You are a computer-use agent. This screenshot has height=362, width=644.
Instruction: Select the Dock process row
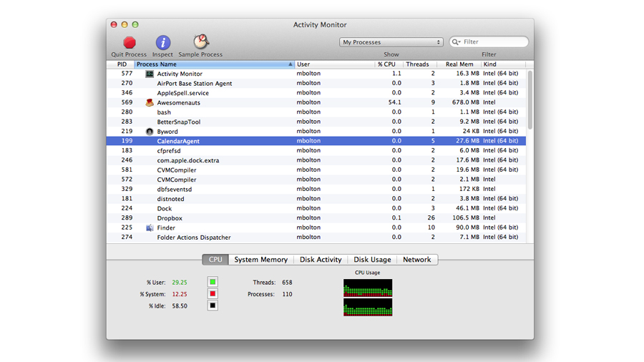tap(316, 208)
